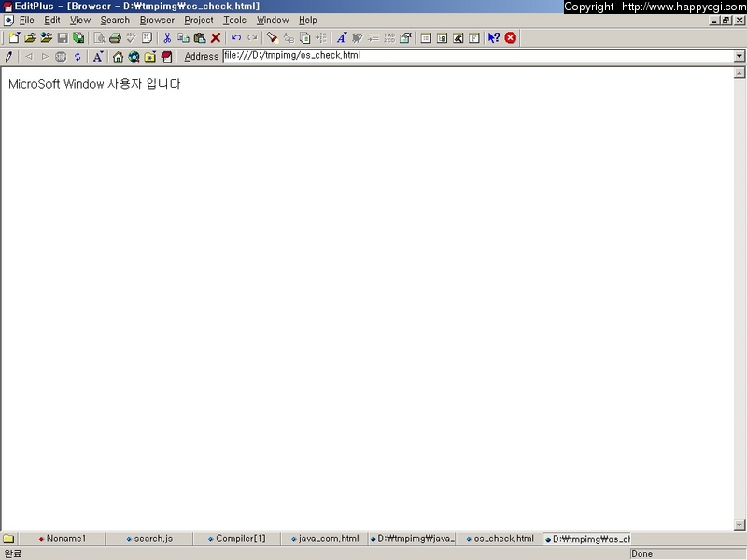Click the browser Home icon
The width and height of the screenshot is (747, 560).
coord(118,57)
